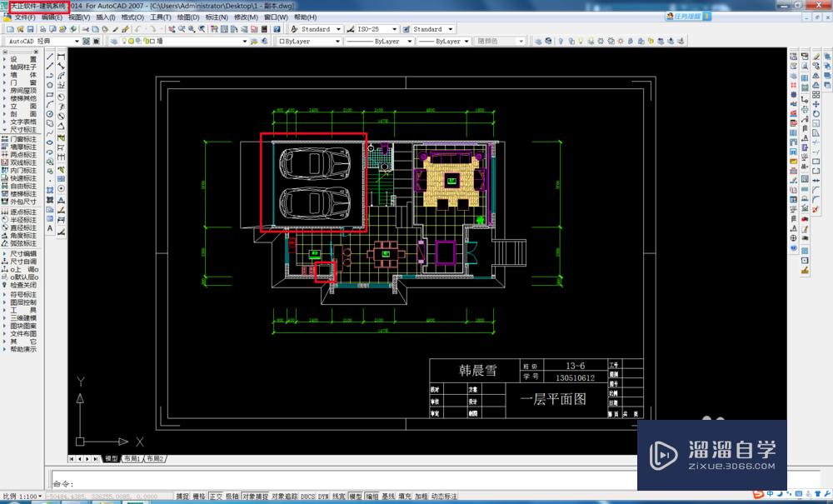Image resolution: width=833 pixels, height=504 pixels.
Task: Click the Plot print icon
Action: pyautogui.click(x=42, y=29)
